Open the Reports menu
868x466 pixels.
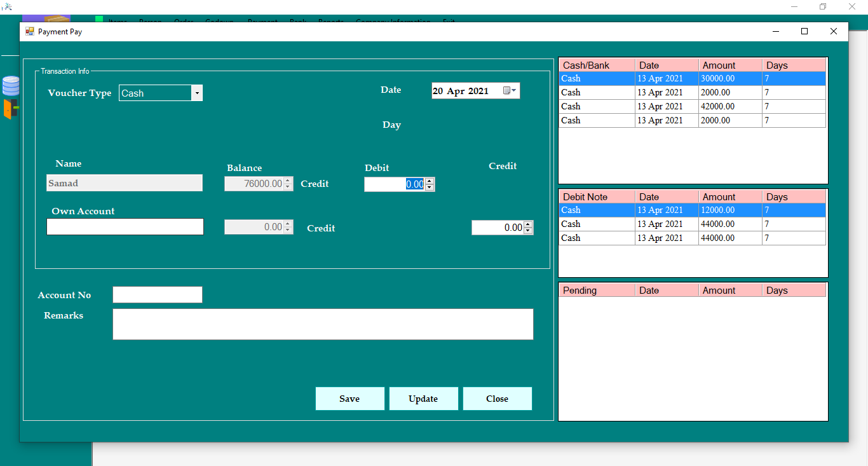(330, 21)
